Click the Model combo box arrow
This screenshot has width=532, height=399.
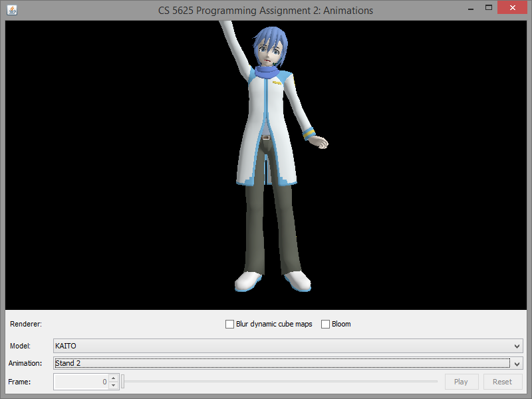[517, 346]
